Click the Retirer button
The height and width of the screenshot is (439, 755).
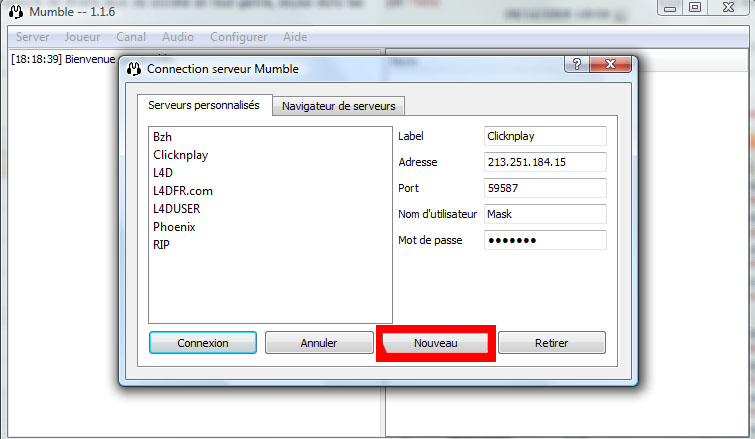click(551, 343)
